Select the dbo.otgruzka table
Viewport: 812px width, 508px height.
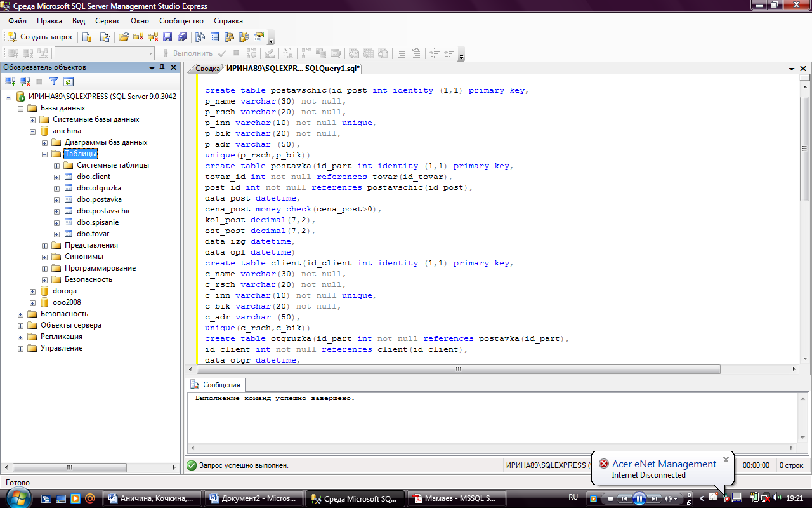pyautogui.click(x=98, y=188)
